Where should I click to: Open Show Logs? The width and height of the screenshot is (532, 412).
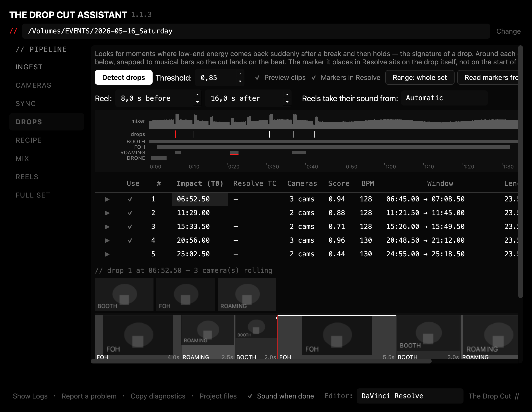pyautogui.click(x=30, y=396)
